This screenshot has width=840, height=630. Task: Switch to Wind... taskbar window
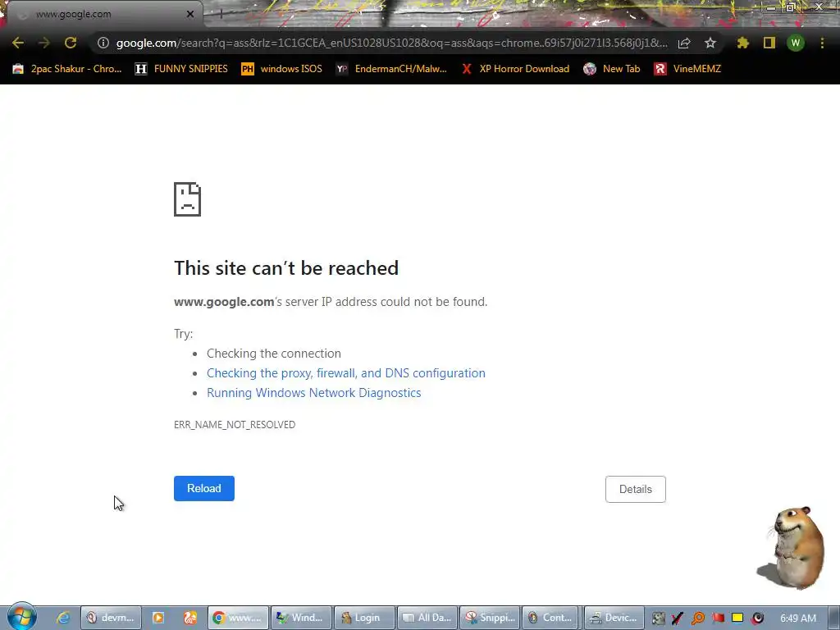[301, 618]
